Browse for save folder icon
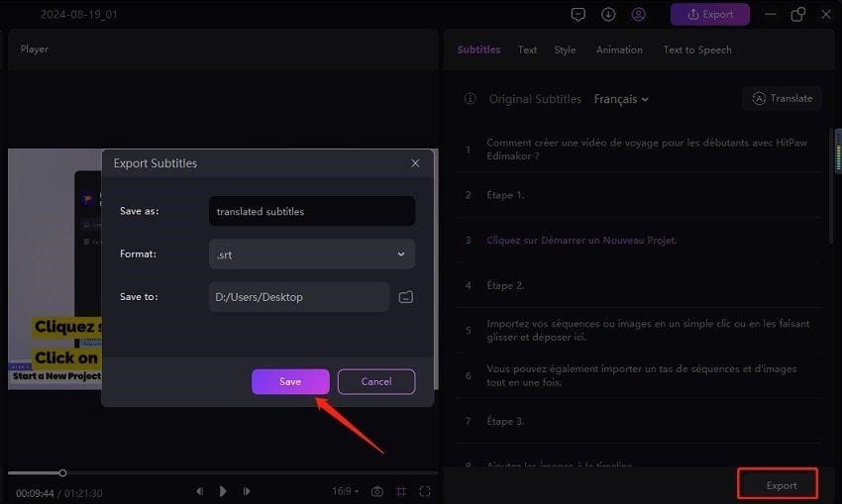This screenshot has width=842, height=504. click(406, 297)
